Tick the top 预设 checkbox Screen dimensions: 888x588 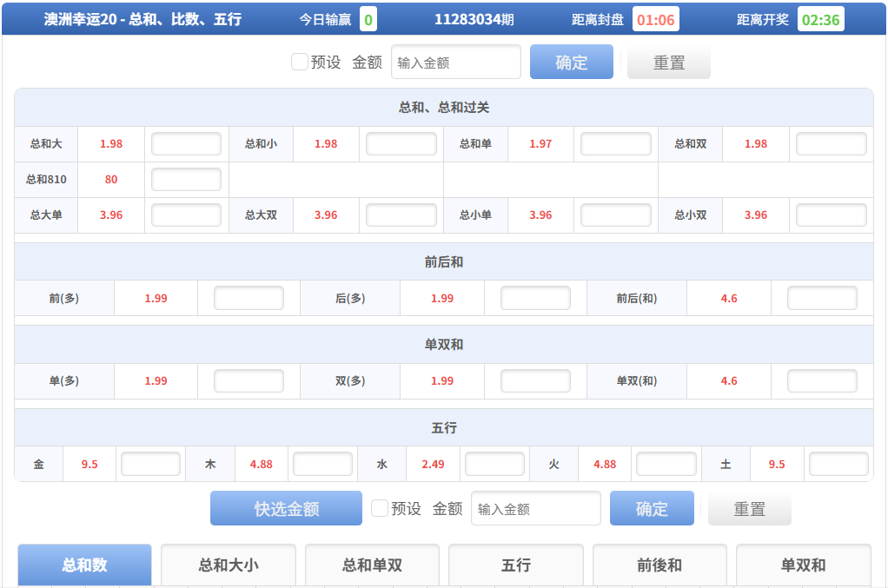[x=300, y=62]
